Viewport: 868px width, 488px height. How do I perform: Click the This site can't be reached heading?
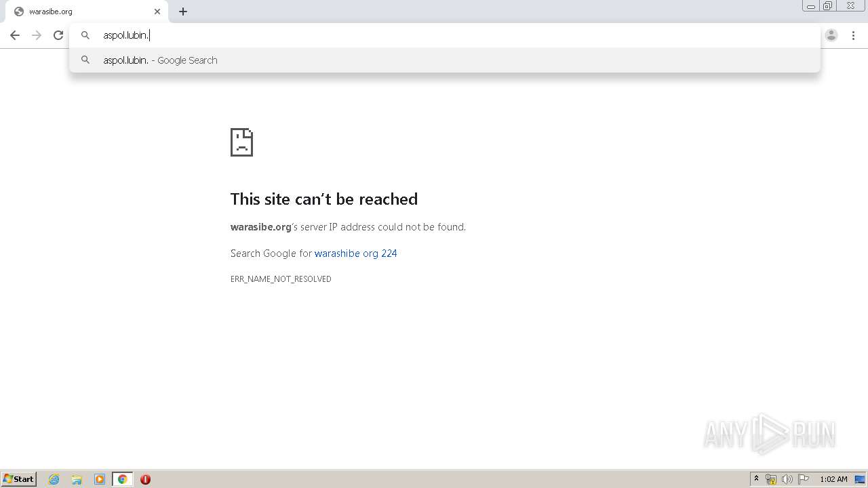[x=324, y=199]
